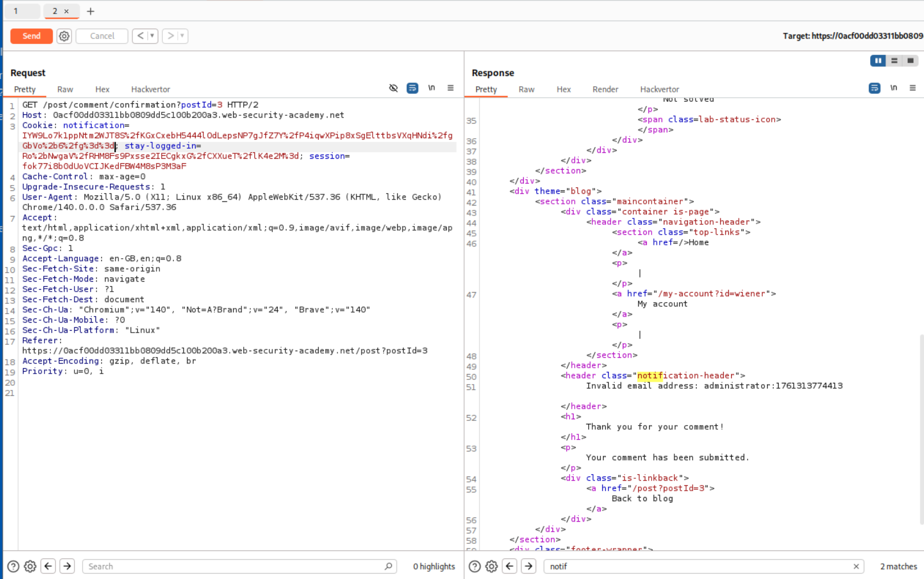Select side-by-side split layout icon
The image size is (924, 579).
(x=878, y=61)
